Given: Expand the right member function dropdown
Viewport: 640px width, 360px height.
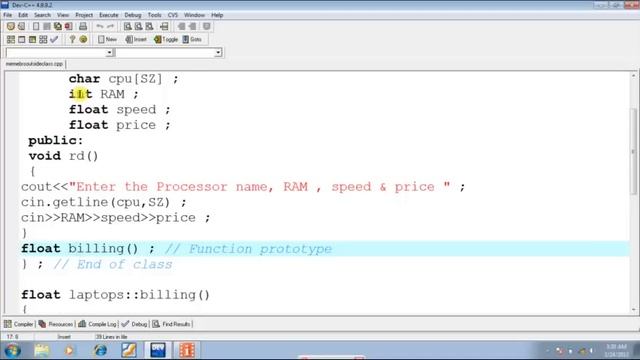Looking at the screenshot, I should click(x=218, y=53).
